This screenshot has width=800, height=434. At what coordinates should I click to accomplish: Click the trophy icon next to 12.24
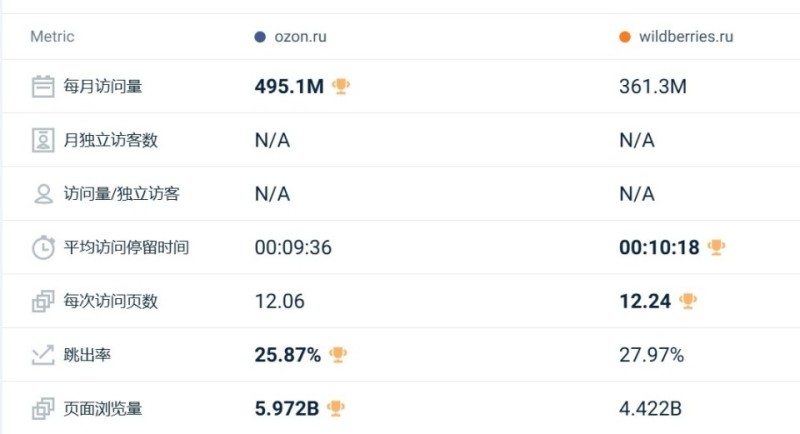pos(688,301)
